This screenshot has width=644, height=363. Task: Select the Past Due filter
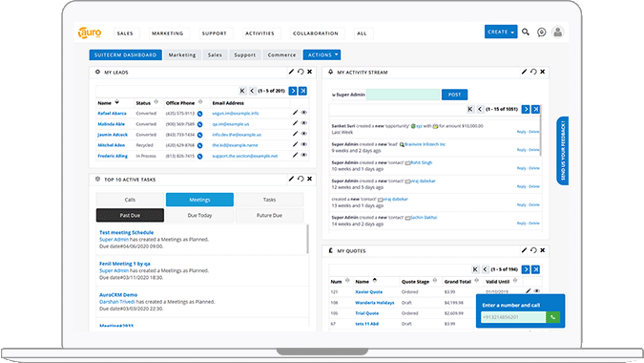pyautogui.click(x=130, y=216)
